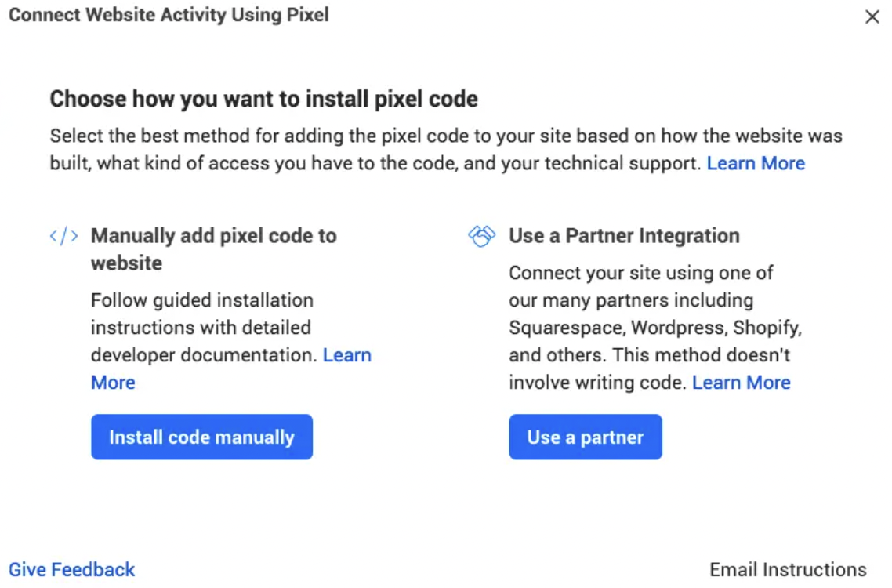892x588 pixels.
Task: Choose the Use a partner button
Action: (585, 437)
